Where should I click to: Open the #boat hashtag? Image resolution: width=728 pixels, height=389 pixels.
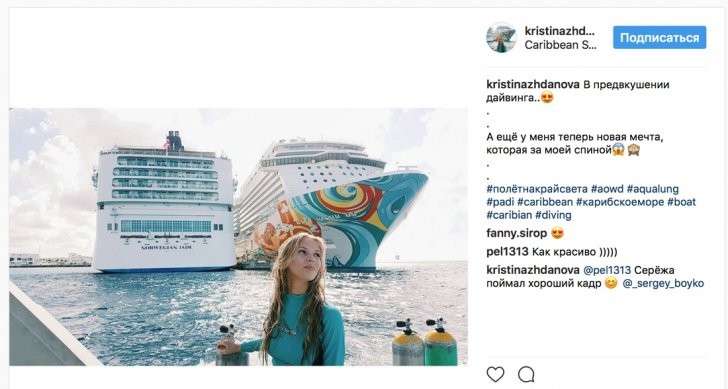tap(682, 202)
